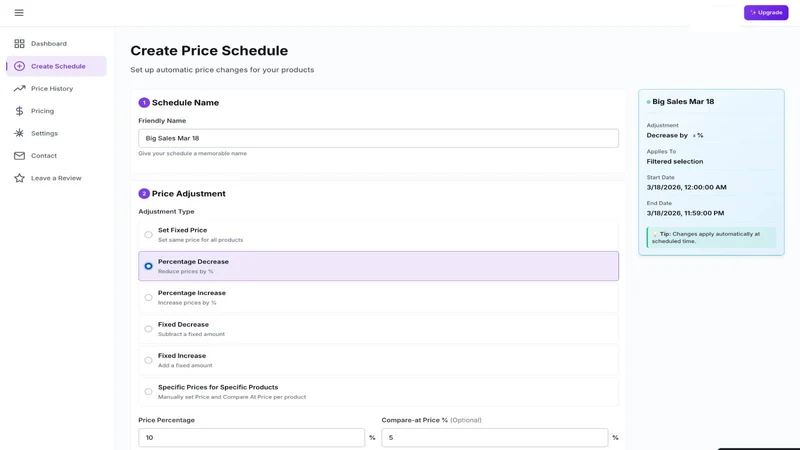Screen dimensions: 800x450
Task: Click the start date 12:00:00 AM value
Action: point(686,187)
